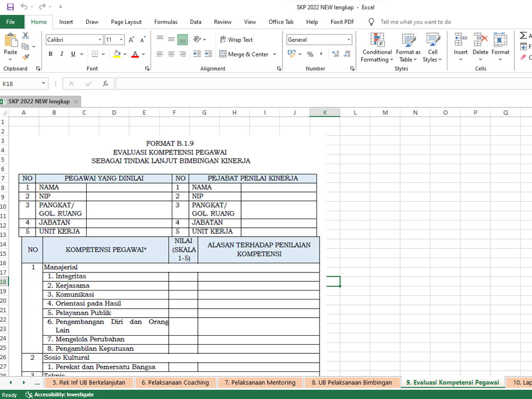This screenshot has width=532, height=399.
Task: Expand the General number format dropdown
Action: [348, 40]
